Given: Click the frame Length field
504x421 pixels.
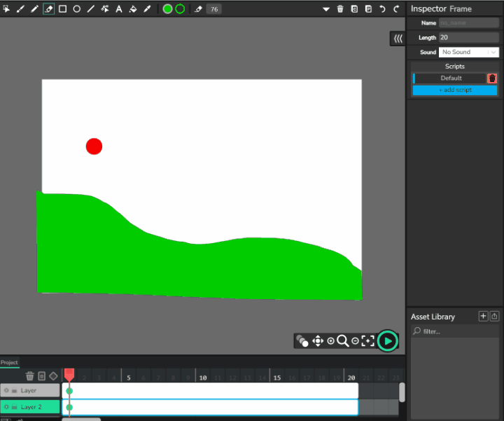Looking at the screenshot, I should coord(468,37).
